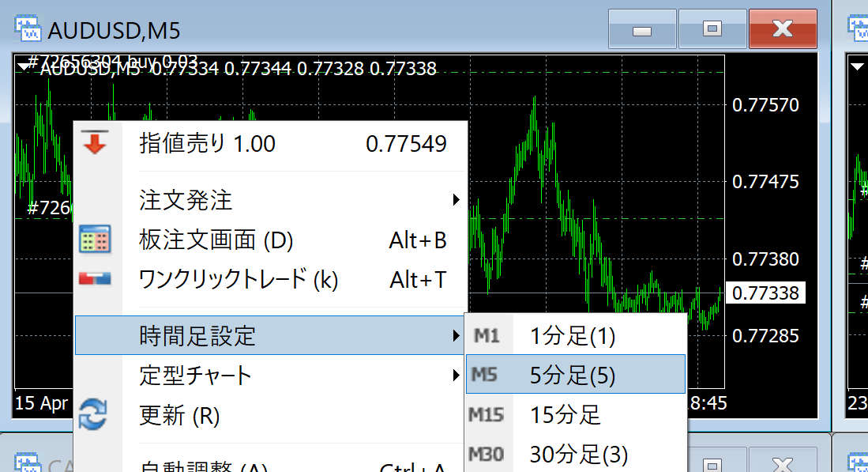Select the highlighted 5分足(5) timeframe option
The height and width of the screenshot is (472, 868).
(573, 376)
